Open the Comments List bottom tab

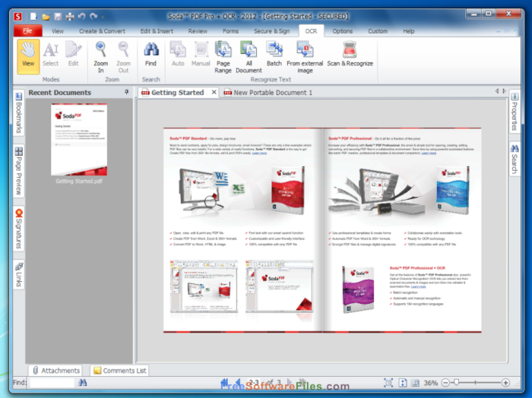(120, 371)
